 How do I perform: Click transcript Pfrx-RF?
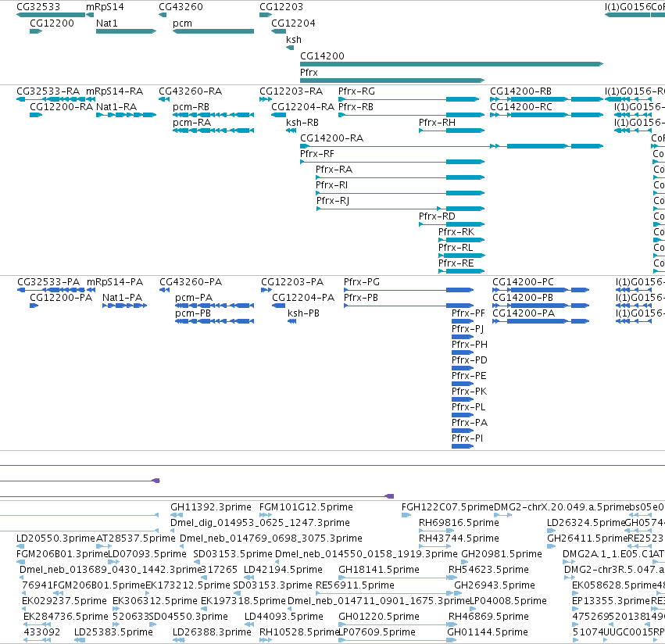392,162
